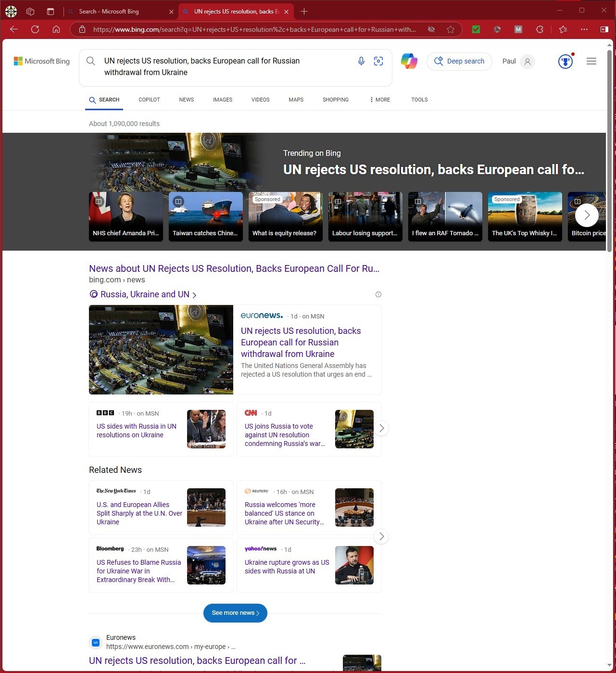Start voice search with the microphone icon
This screenshot has height=673, width=616.
pos(361,61)
